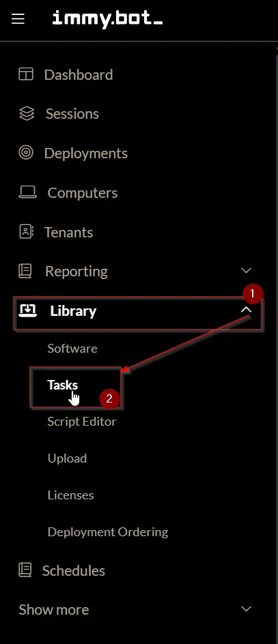Viewport: 278px width, 644px height.
Task: Click the Computers laptop icon
Action: (x=27, y=192)
